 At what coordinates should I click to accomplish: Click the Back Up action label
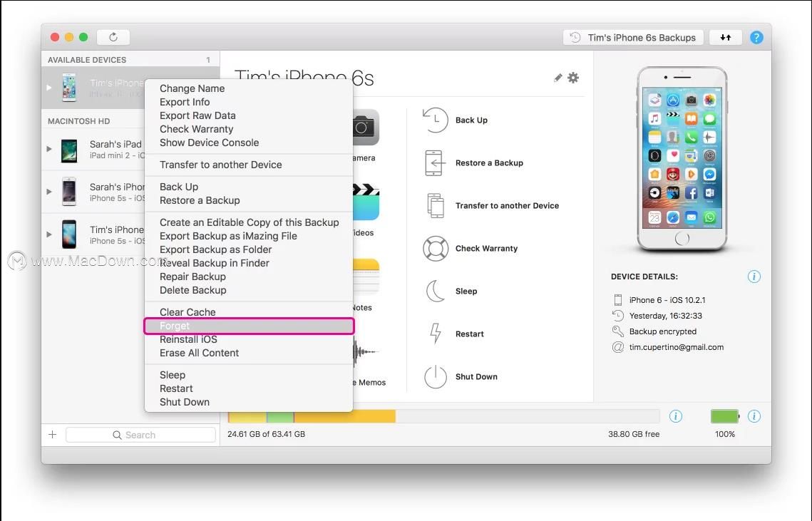[471, 120]
